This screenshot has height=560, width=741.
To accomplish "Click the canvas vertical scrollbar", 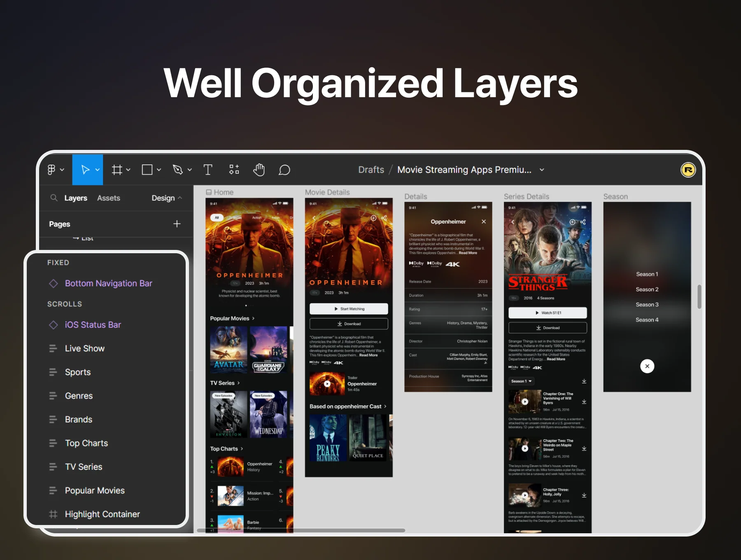I will (x=699, y=296).
